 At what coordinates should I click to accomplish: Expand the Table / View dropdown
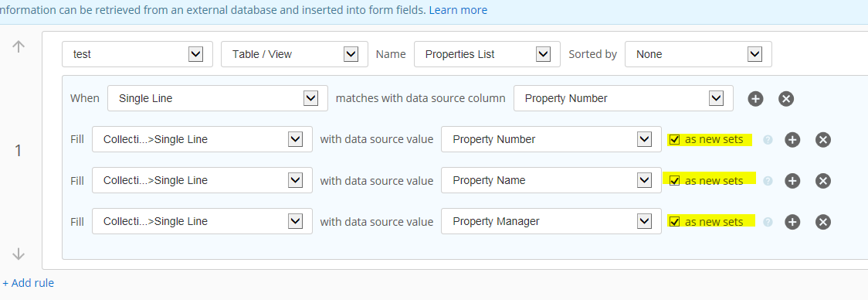pyautogui.click(x=294, y=54)
